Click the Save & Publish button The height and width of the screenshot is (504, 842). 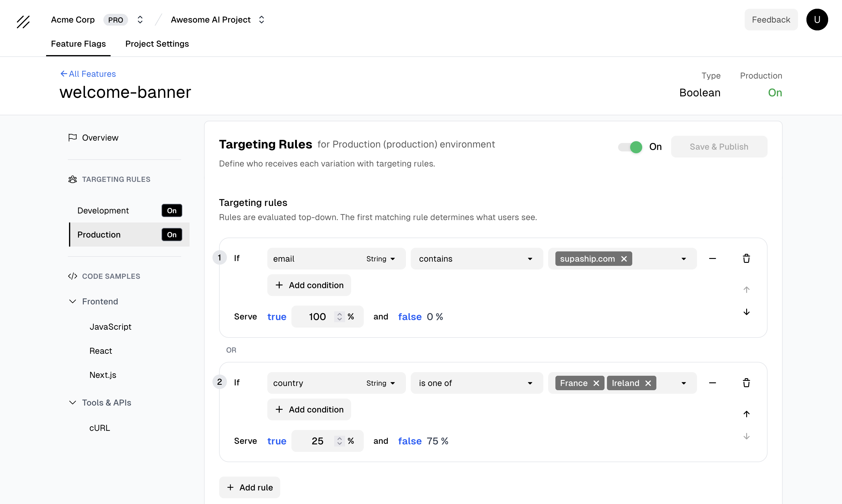pyautogui.click(x=719, y=146)
